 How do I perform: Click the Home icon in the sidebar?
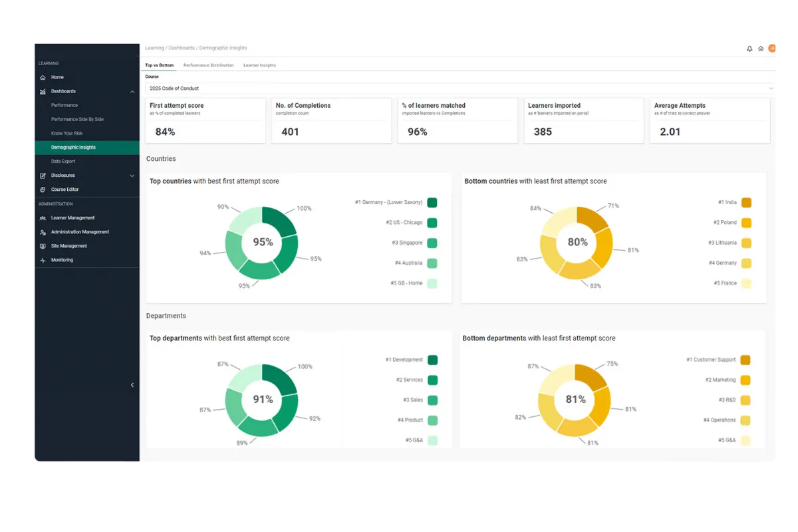(43, 77)
